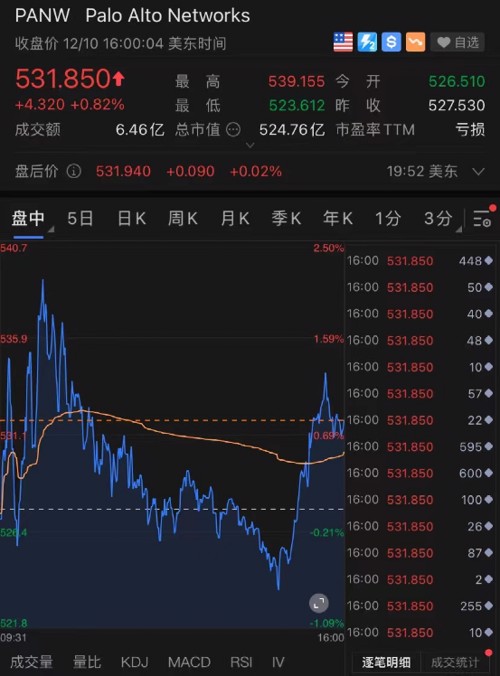Tap the 最低 value 523.612

tap(297, 106)
